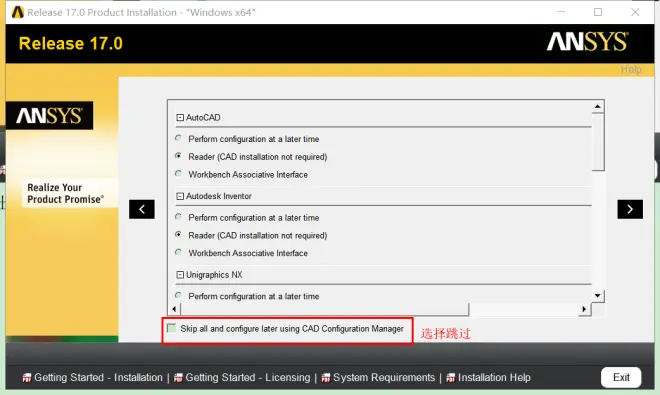Image resolution: width=660 pixels, height=395 pixels.
Task: Collapse the Autodesk Inventor section
Action: click(x=180, y=196)
